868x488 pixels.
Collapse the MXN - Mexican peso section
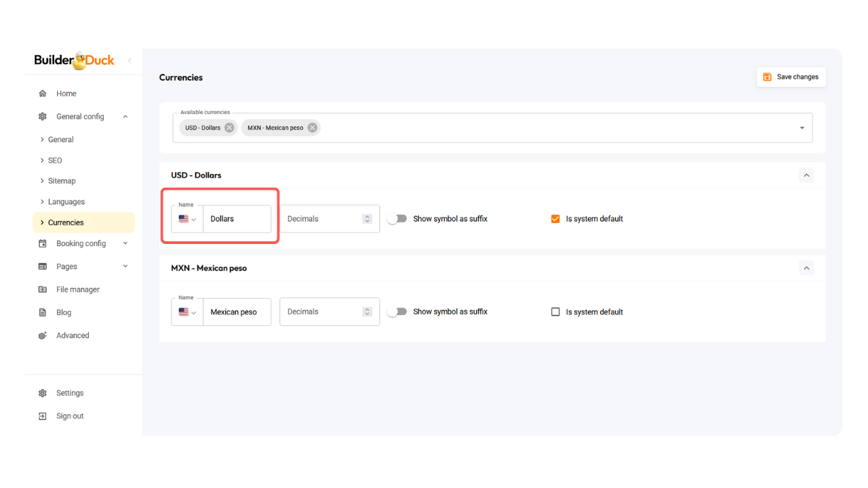click(806, 268)
